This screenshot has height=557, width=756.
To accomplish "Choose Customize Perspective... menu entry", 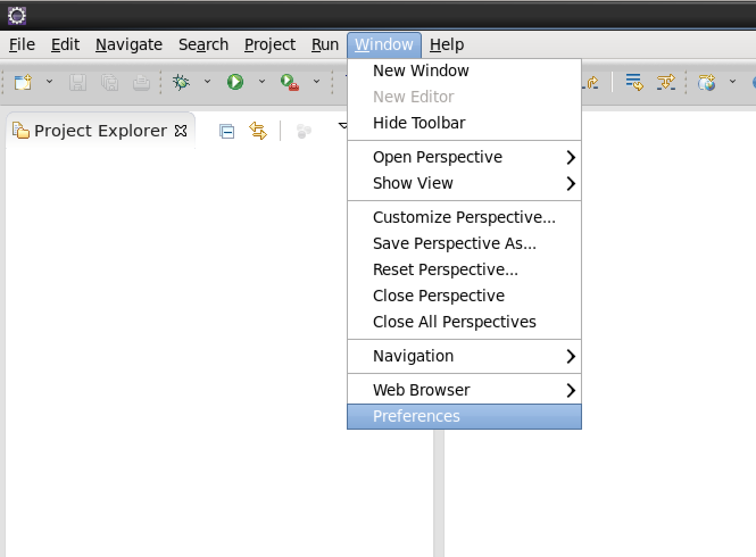I will 464,217.
